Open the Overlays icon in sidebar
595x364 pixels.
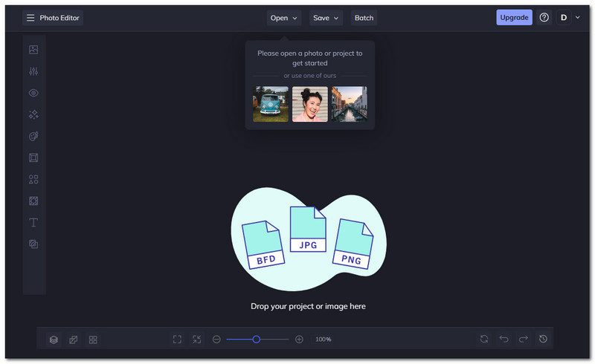(x=33, y=201)
